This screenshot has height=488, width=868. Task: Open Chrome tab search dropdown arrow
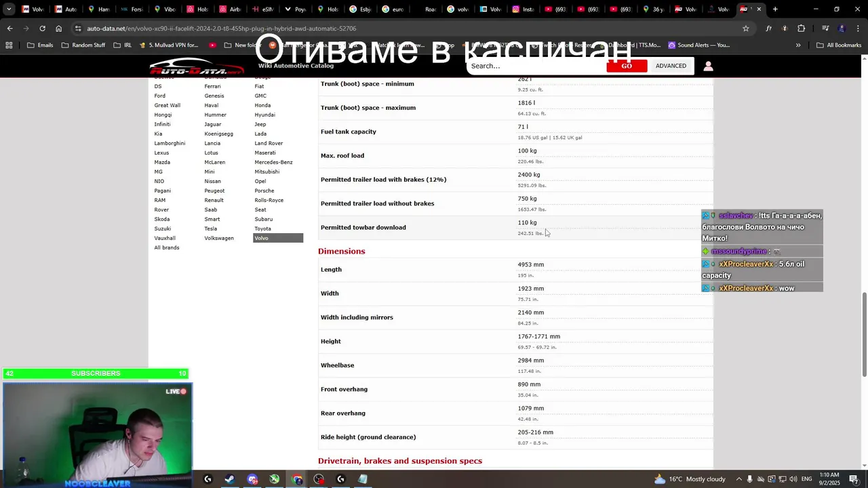tap(9, 9)
